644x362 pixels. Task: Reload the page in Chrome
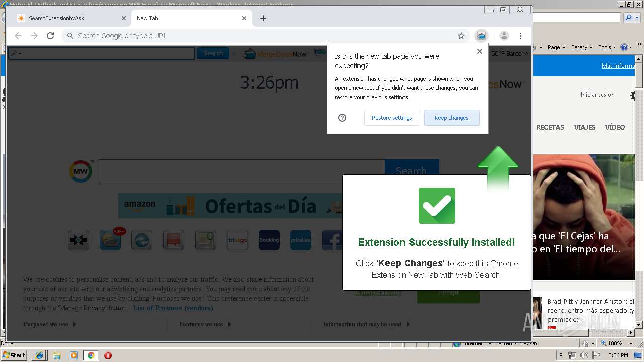50,36
